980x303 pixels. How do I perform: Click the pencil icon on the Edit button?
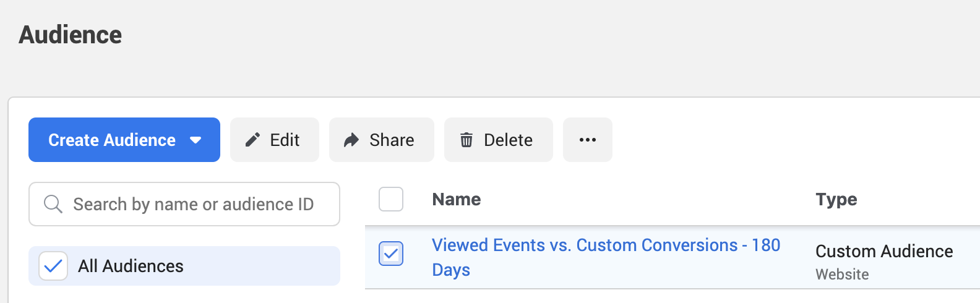coord(252,140)
